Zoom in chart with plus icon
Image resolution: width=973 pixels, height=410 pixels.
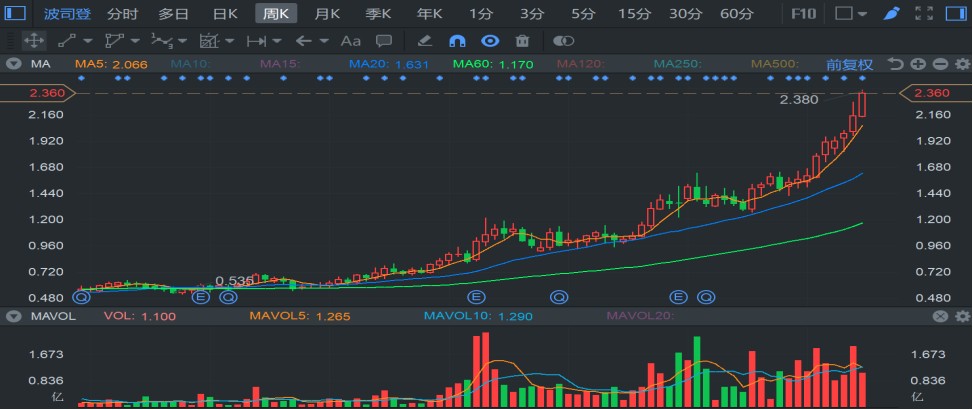point(918,64)
